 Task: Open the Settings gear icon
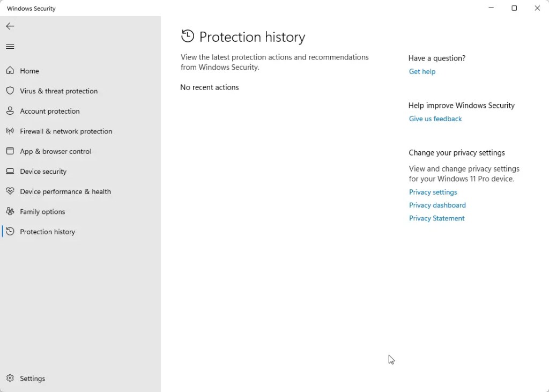[x=10, y=379]
